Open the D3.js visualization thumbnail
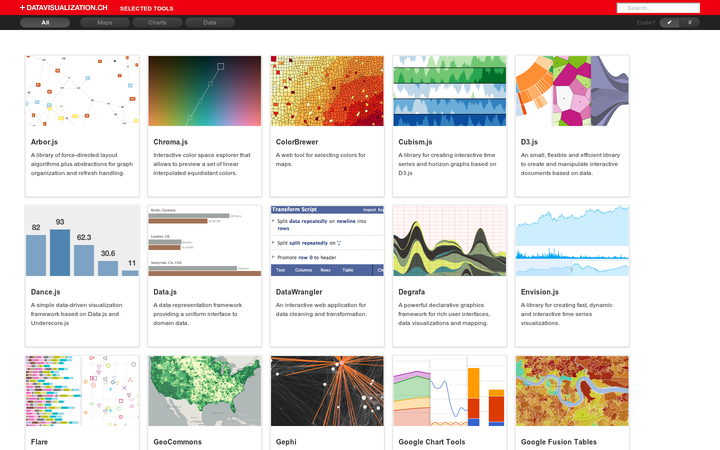720x450 pixels. coord(572,91)
